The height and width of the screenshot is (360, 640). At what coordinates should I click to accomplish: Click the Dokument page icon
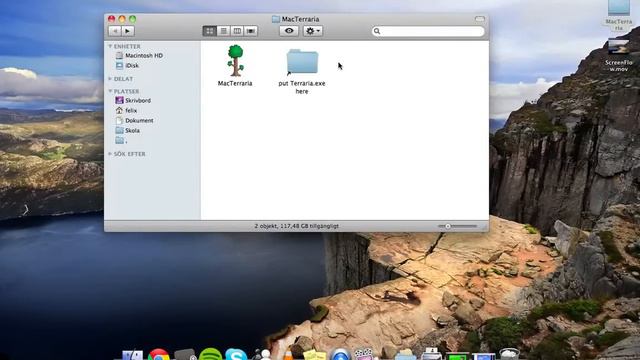click(119, 120)
